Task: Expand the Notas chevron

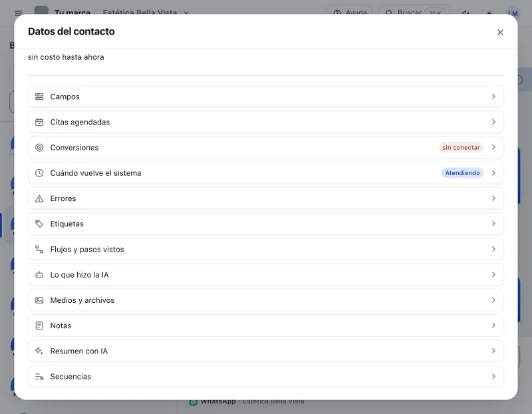Action: 493,325
